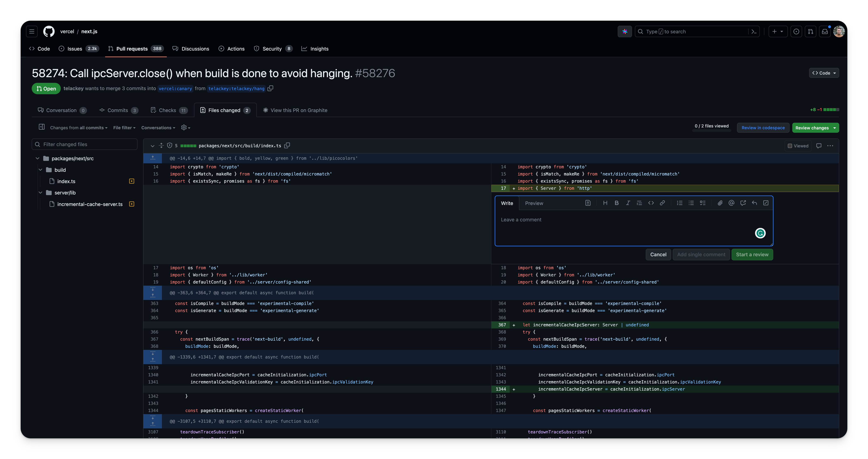This screenshot has width=868, height=459.
Task: Insert a numbered list in the comment
Action: 679,203
